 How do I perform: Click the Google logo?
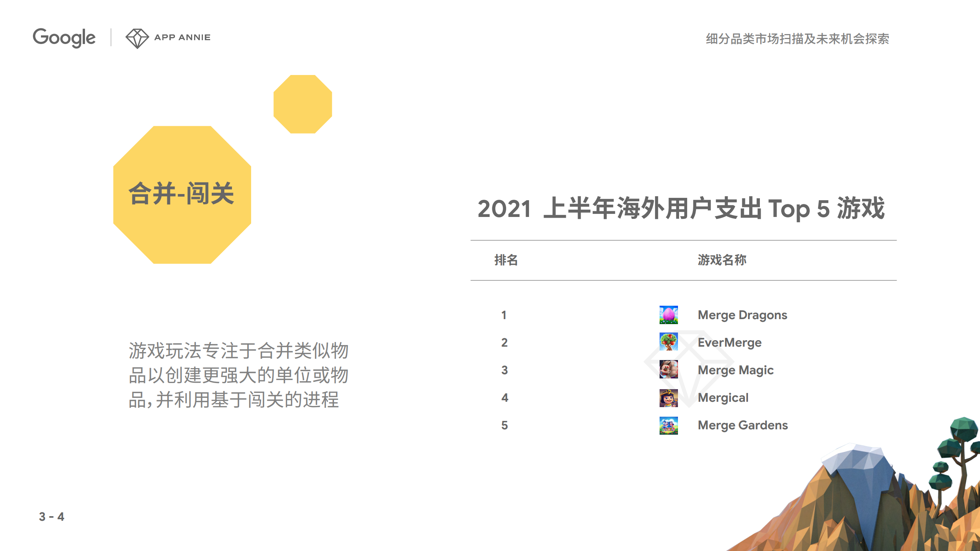click(64, 37)
